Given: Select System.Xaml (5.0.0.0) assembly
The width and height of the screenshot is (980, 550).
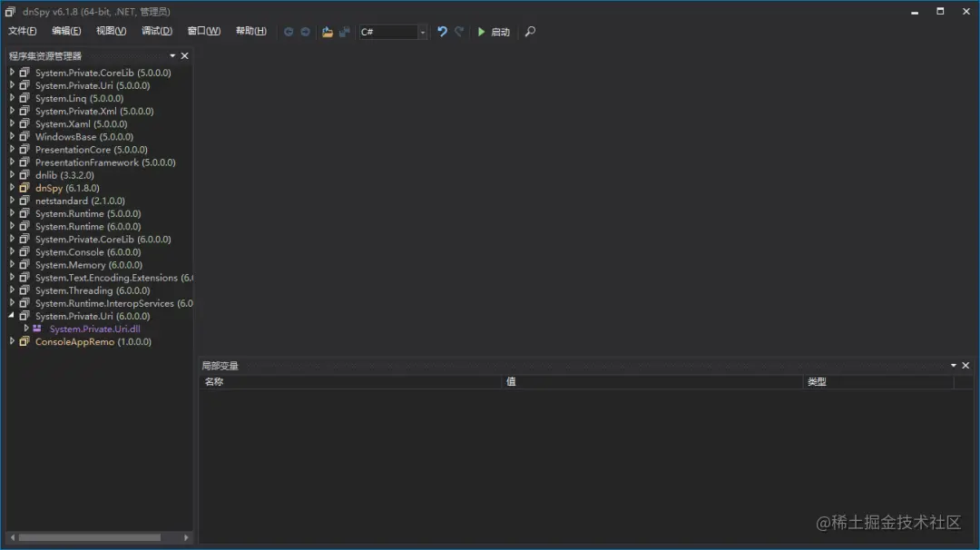Looking at the screenshot, I should pos(82,123).
